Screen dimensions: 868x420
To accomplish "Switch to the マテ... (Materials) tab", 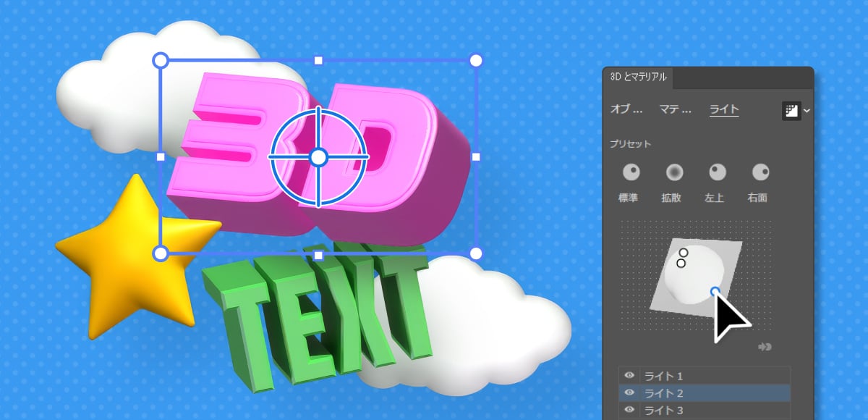I will pyautogui.click(x=676, y=110).
